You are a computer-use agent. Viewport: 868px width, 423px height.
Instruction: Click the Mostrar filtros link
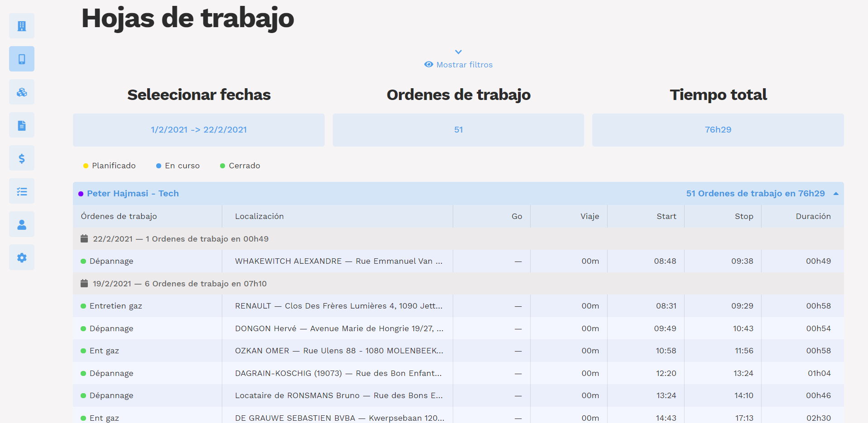[x=458, y=64]
